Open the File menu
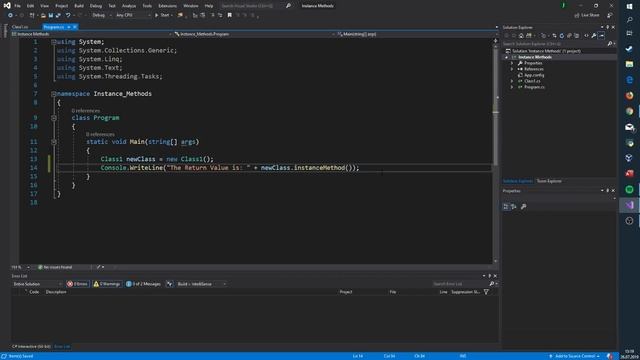The width and height of the screenshot is (640, 360). point(18,6)
